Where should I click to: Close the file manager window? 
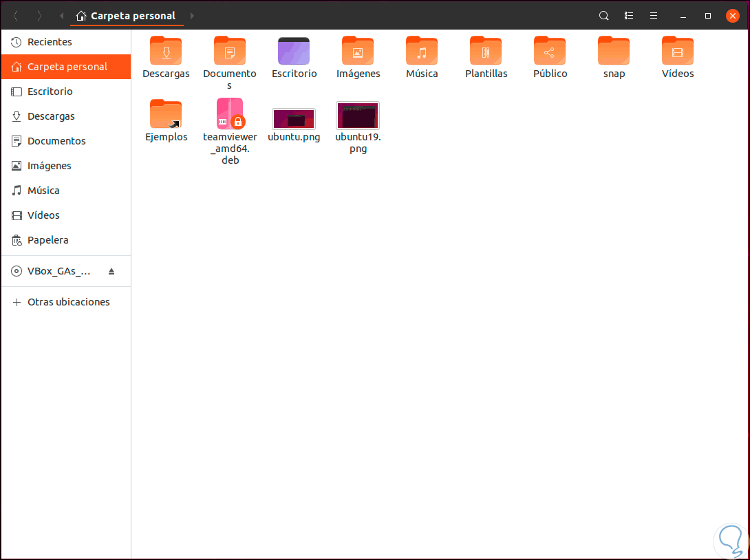[732, 16]
